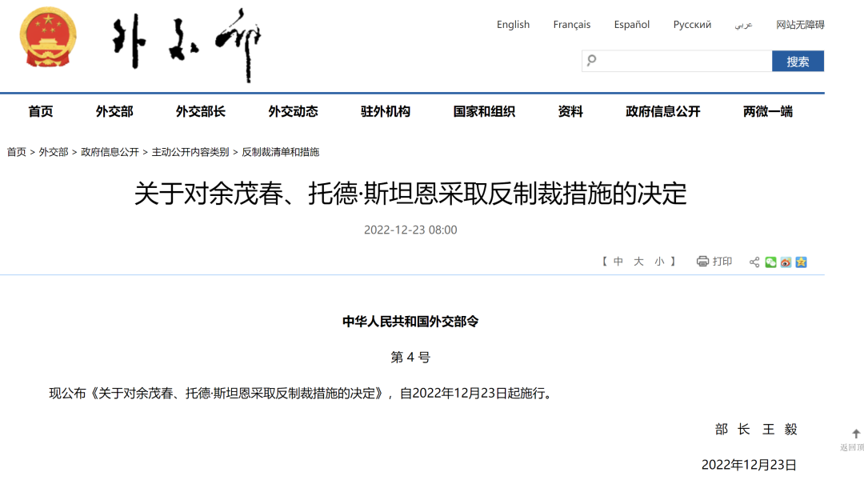
Task: Go to 首页 in the navigation bar
Action: pos(41,112)
